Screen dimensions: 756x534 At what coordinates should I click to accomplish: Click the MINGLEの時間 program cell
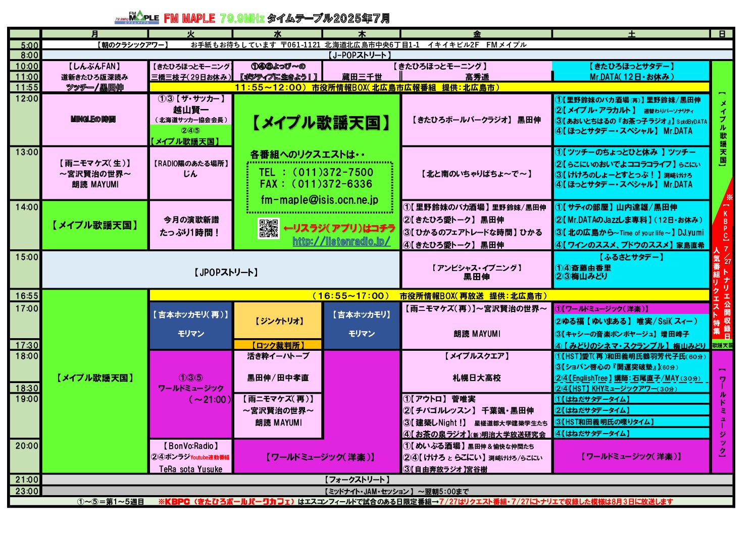[94, 120]
